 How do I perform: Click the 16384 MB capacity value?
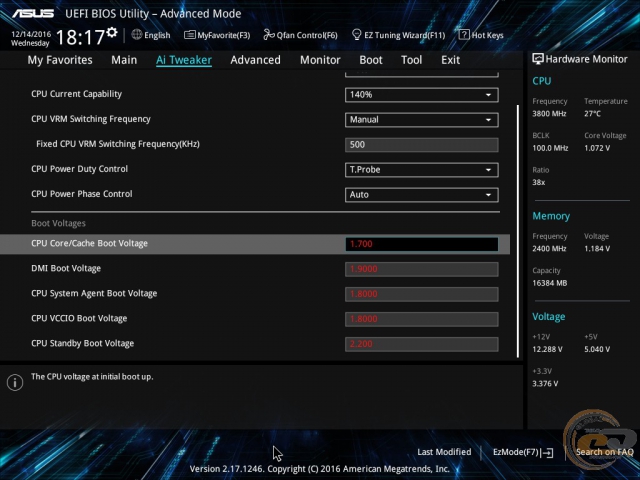(x=549, y=283)
